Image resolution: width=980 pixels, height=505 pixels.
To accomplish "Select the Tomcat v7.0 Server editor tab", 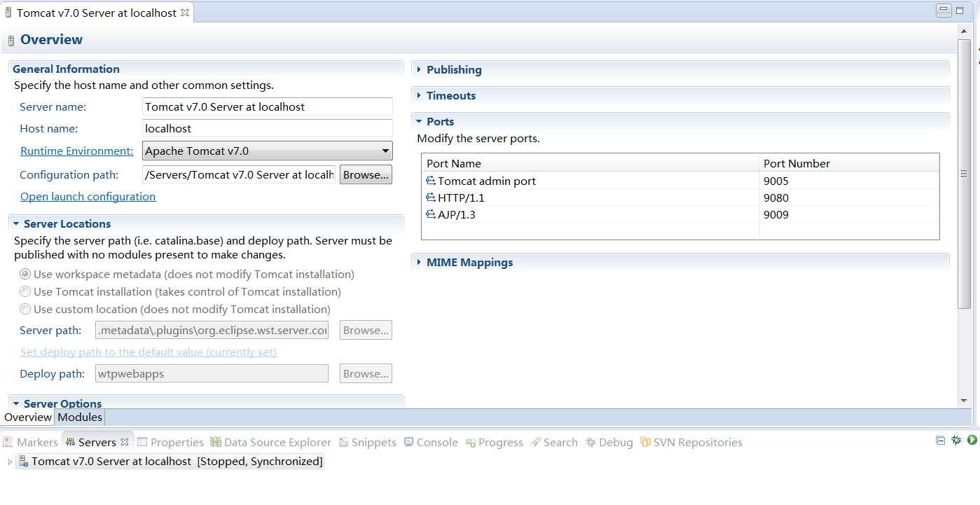I will click(x=97, y=13).
